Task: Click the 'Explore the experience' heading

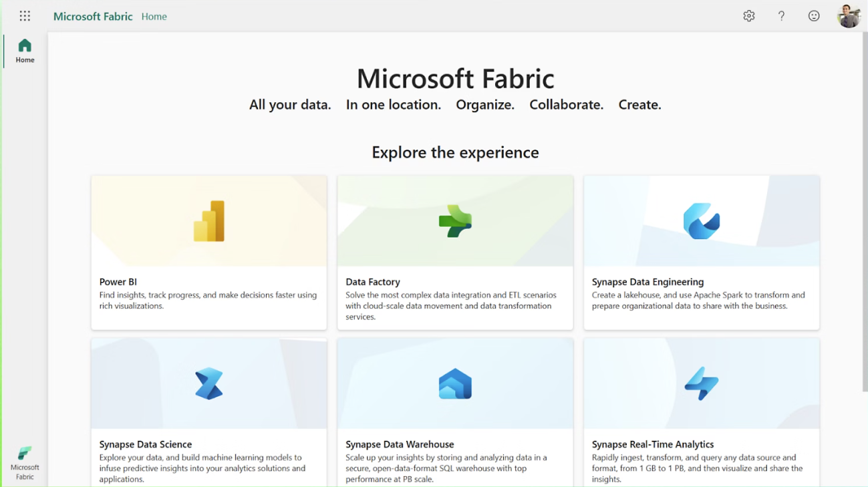Action: coord(455,152)
